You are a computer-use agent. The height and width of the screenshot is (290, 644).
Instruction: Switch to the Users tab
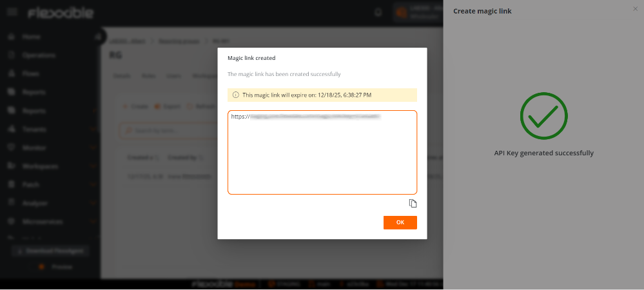click(173, 75)
